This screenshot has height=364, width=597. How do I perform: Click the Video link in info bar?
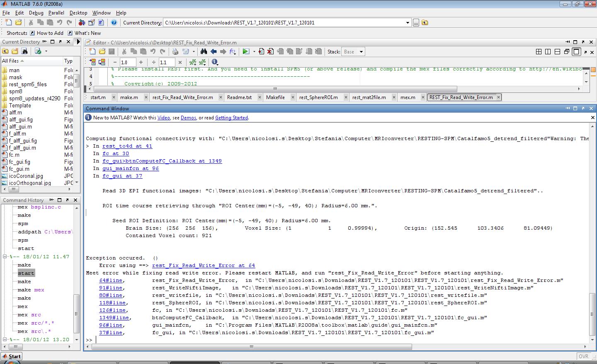163,118
